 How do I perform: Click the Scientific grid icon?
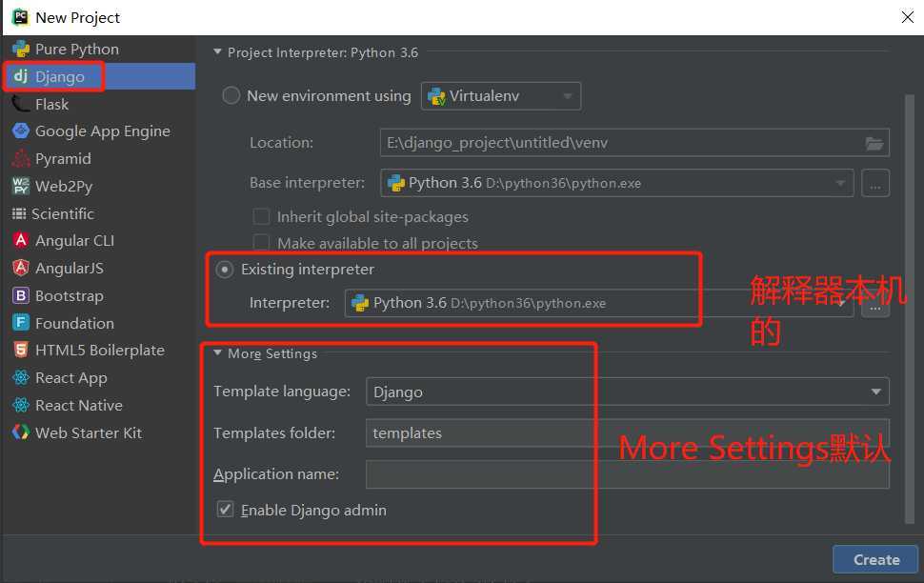(19, 213)
